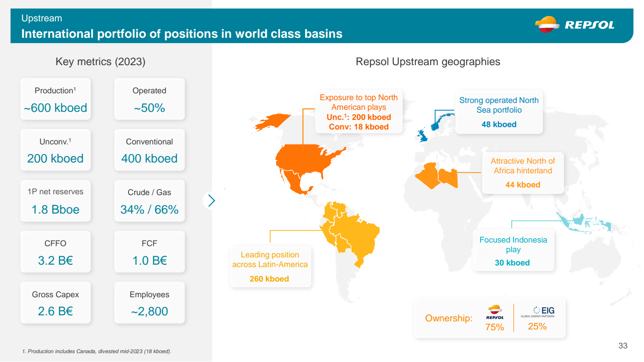Select the Crude / Gas 34% / 66% card
This screenshot has height=362, width=644.
[x=149, y=201]
